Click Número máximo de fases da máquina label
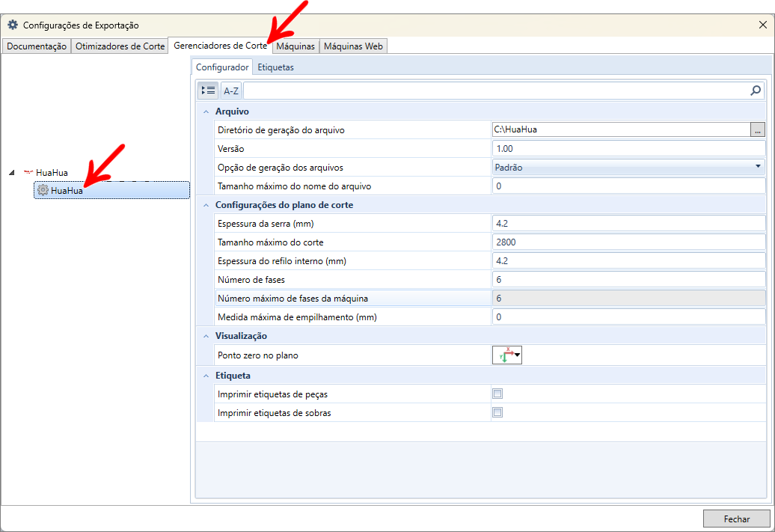The height and width of the screenshot is (532, 775). [x=292, y=299]
